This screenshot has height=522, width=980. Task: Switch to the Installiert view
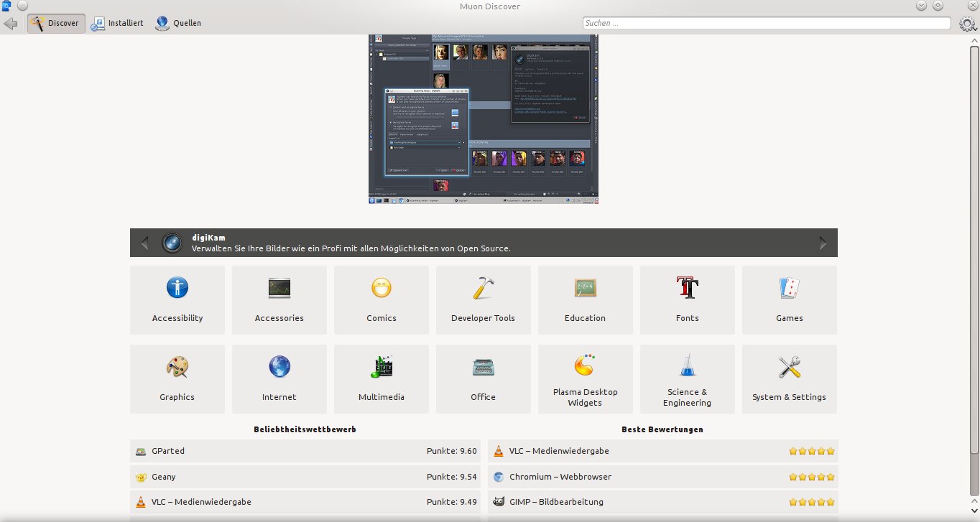117,23
